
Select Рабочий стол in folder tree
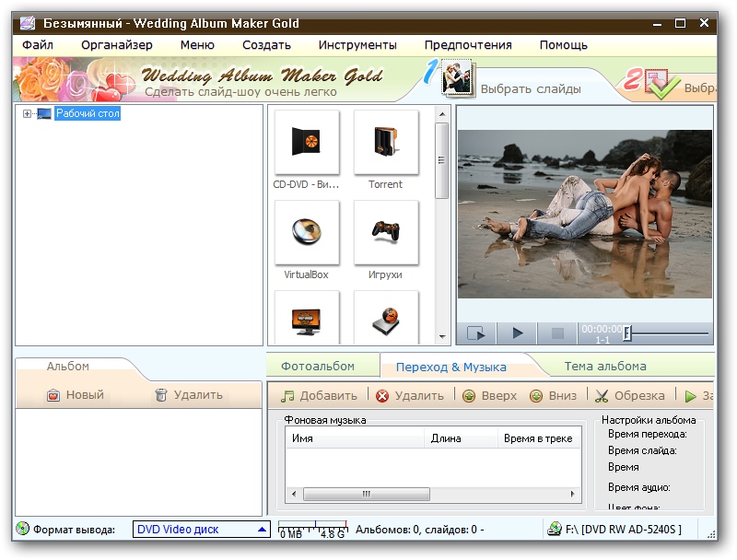coord(88,113)
